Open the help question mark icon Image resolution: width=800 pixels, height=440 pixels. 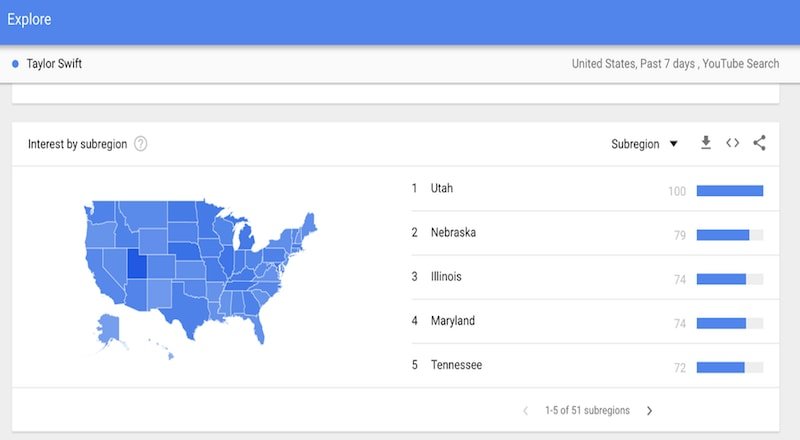(x=141, y=144)
